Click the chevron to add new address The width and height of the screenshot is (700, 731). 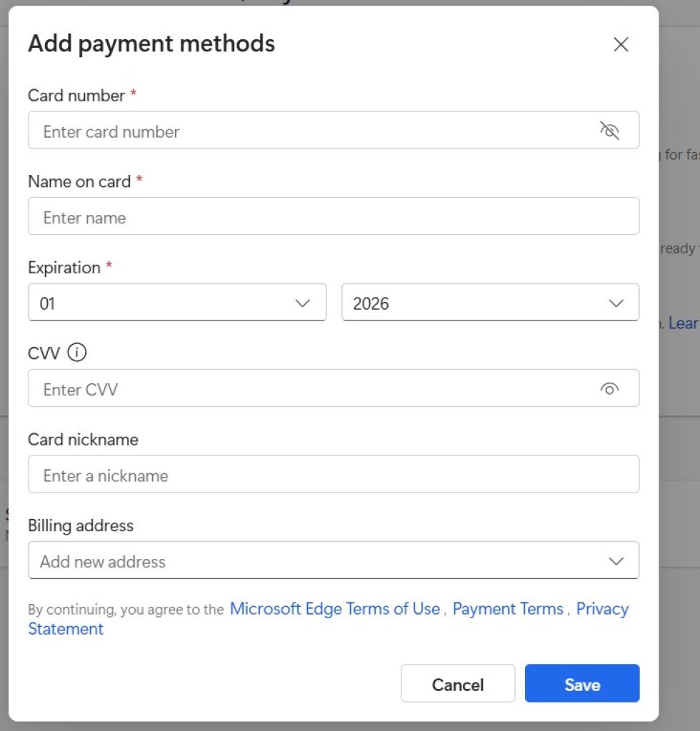tap(615, 560)
